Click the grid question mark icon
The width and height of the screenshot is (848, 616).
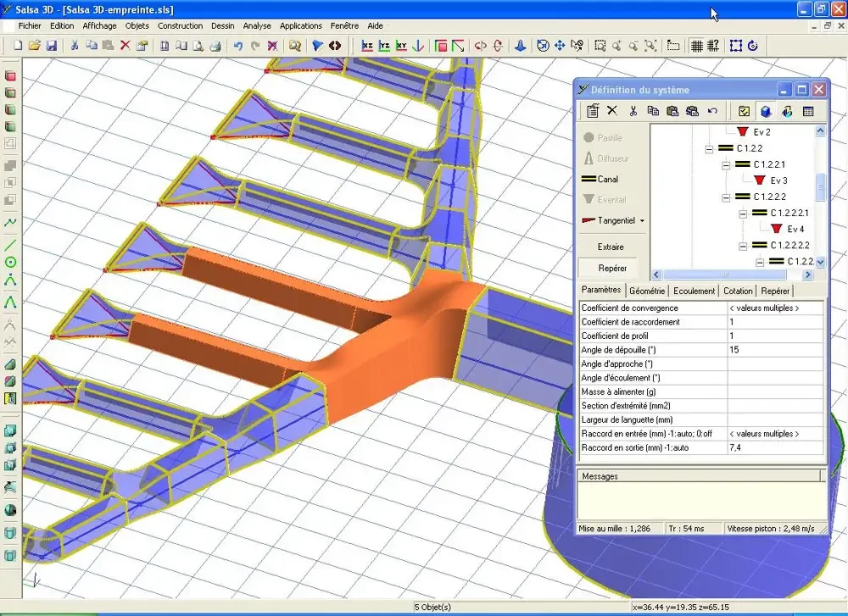(713, 46)
